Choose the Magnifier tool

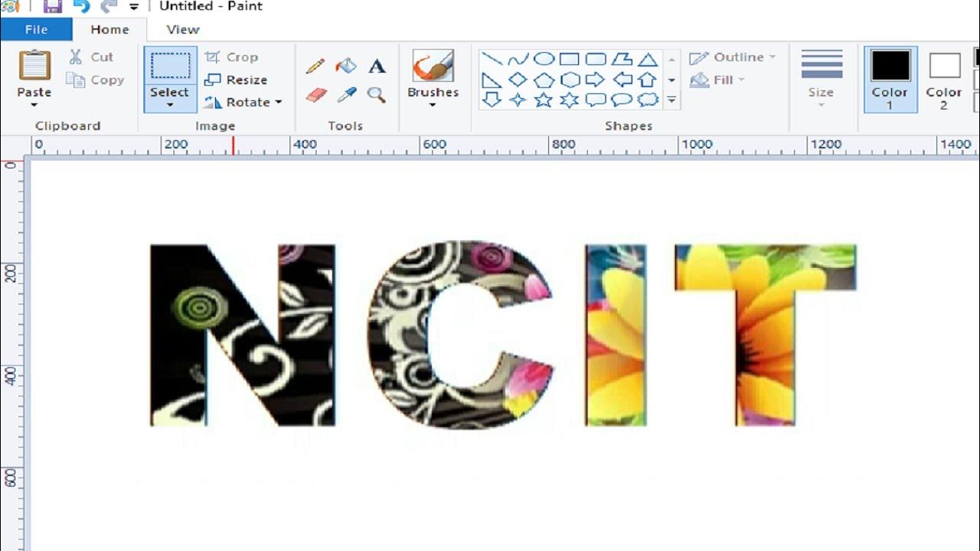coord(376,95)
